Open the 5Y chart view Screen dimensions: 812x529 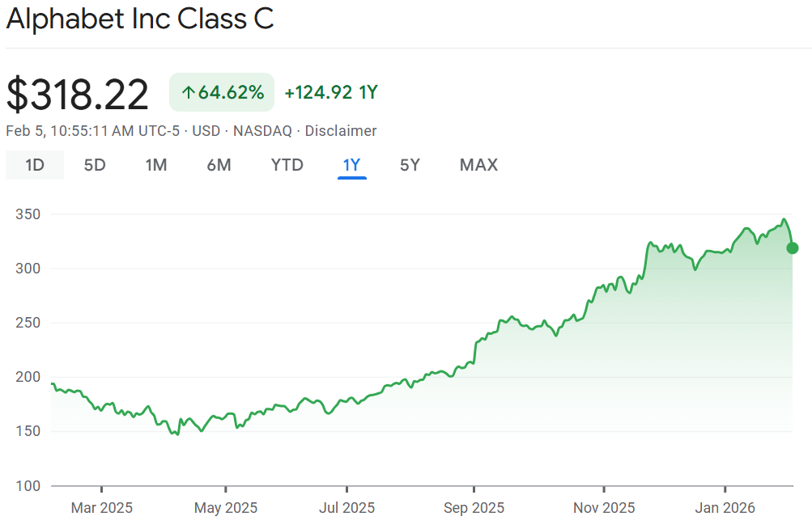(x=410, y=165)
